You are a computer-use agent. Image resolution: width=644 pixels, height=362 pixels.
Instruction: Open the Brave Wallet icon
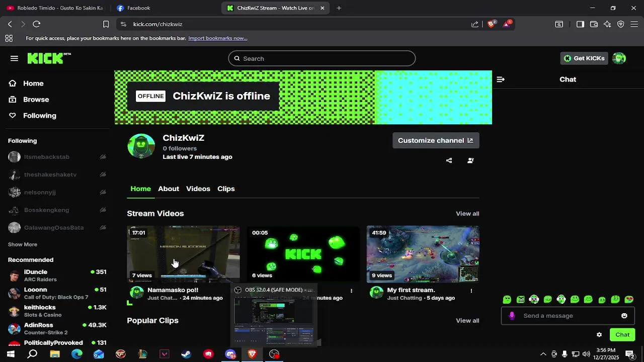click(x=594, y=24)
